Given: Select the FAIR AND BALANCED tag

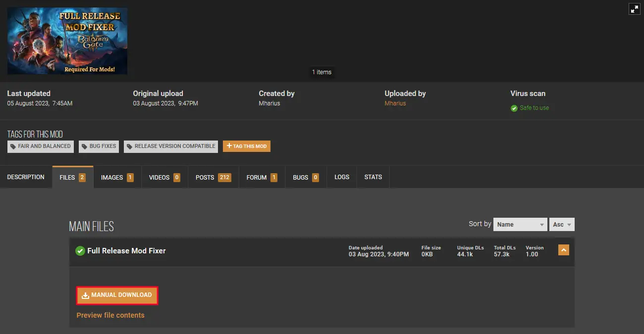Looking at the screenshot, I should [41, 146].
